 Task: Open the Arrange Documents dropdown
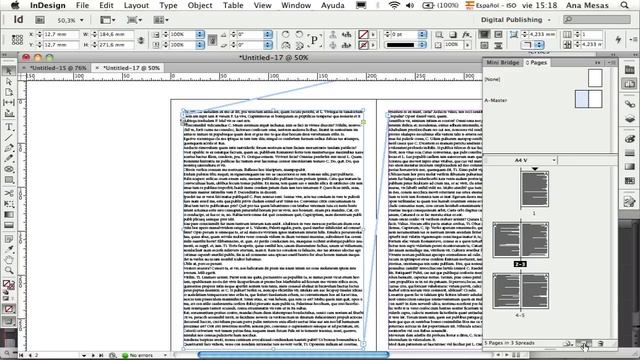[161, 20]
